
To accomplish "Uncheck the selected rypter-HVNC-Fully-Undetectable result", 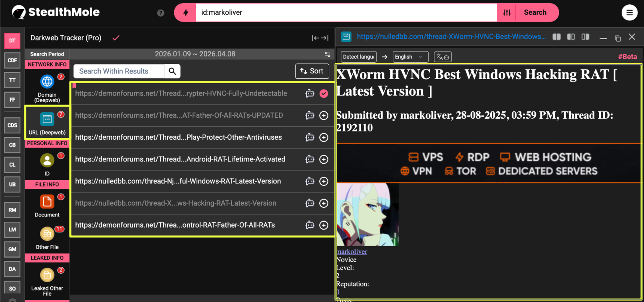I will pos(324,93).
